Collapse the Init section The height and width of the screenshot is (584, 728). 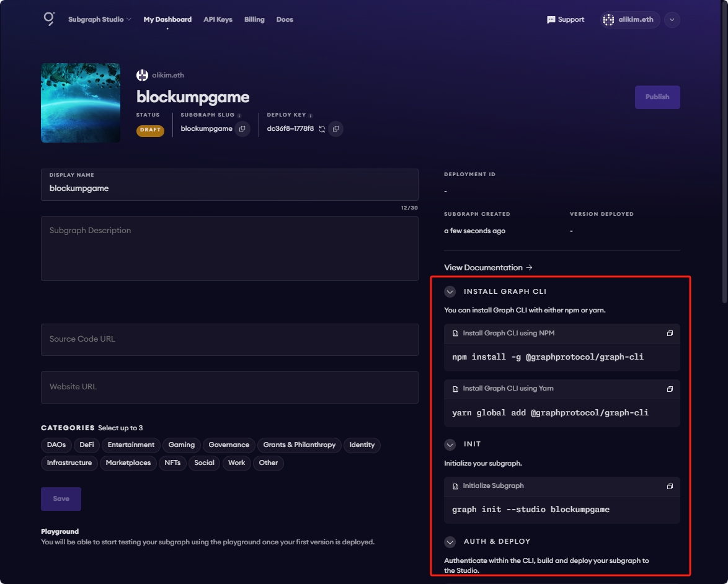coord(450,445)
